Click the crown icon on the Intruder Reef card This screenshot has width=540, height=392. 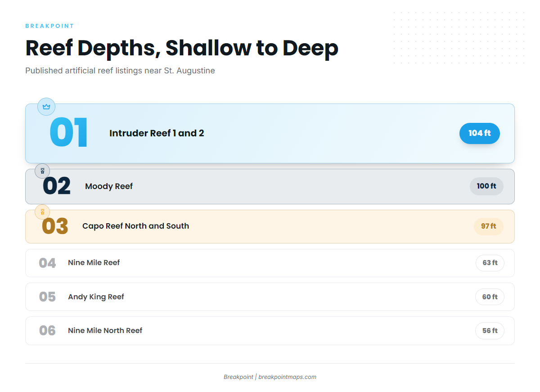point(46,107)
